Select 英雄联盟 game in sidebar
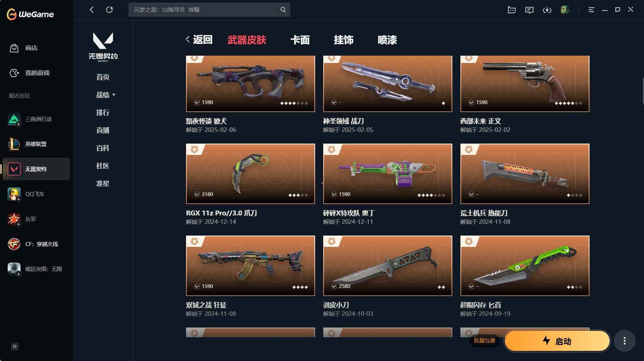 (36, 144)
